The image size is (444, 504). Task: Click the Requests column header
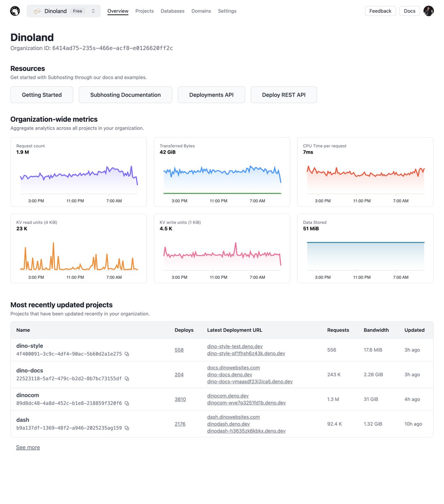[338, 330]
